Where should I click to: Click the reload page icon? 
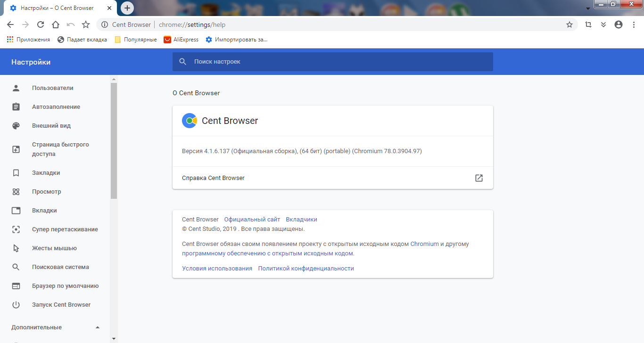41,24
